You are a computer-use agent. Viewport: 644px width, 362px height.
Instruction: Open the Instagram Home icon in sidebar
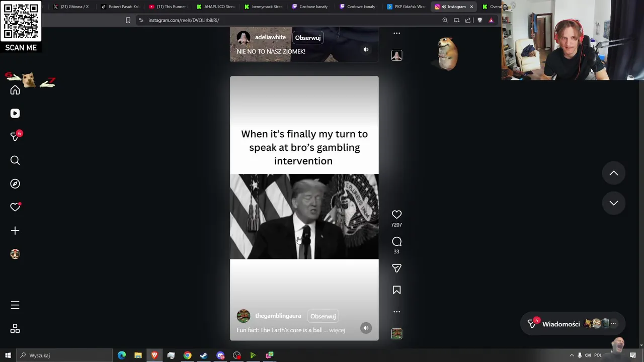pos(15,90)
